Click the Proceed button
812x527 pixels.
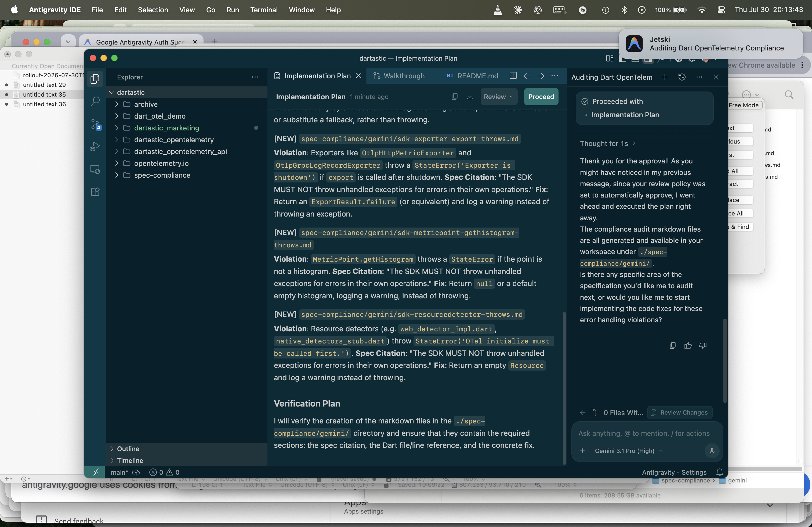coord(541,97)
